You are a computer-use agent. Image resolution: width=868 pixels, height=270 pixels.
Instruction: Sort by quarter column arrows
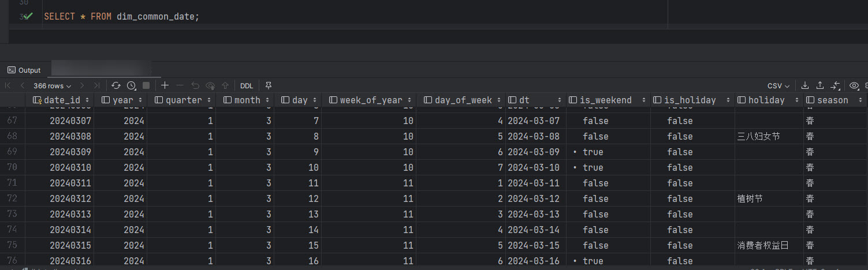point(209,100)
